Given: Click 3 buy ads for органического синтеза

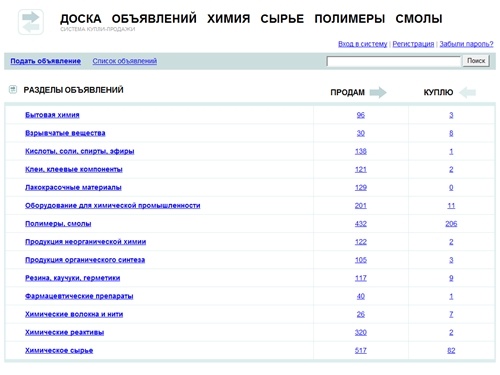Looking at the screenshot, I should click(x=451, y=260).
